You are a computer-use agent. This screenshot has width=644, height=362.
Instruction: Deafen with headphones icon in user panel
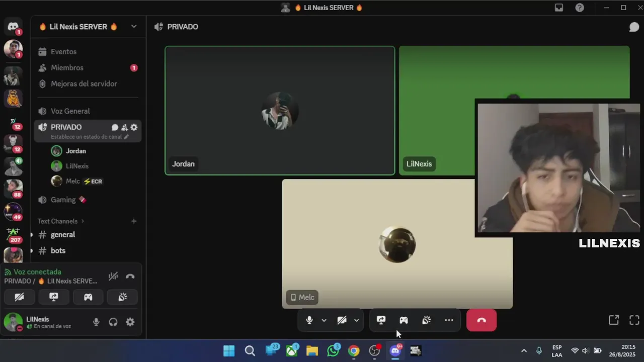[113, 322]
